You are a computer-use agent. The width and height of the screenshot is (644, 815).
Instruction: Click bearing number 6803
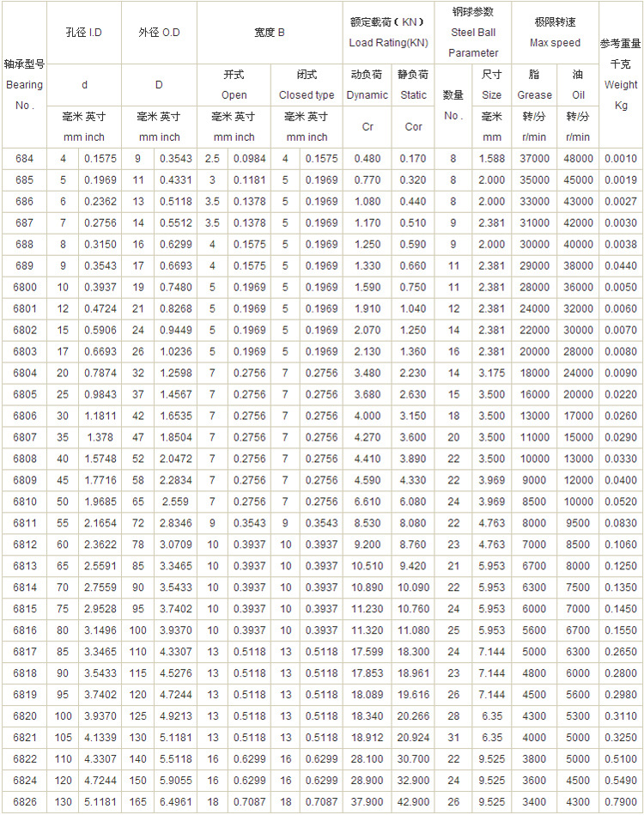point(24,351)
